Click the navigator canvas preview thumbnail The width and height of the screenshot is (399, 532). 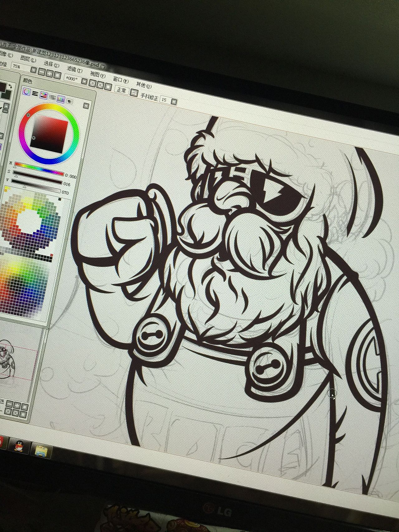(x=19, y=362)
